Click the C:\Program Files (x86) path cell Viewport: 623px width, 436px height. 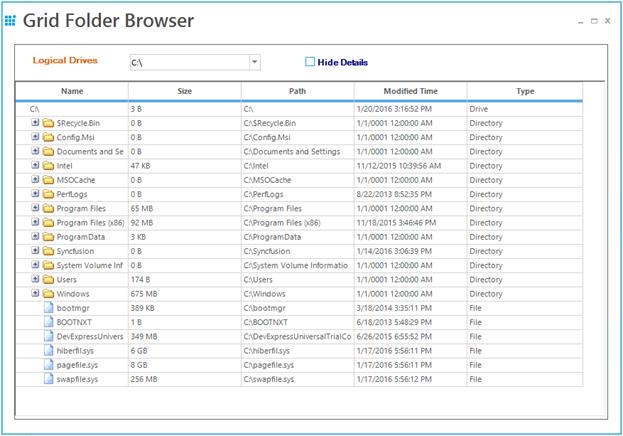pos(298,223)
